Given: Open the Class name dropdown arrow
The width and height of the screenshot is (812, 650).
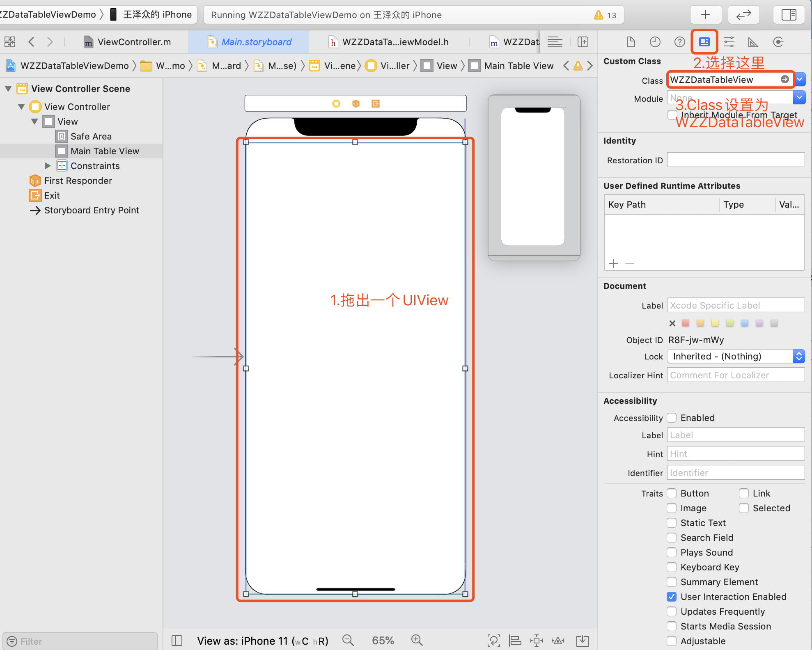Looking at the screenshot, I should [x=800, y=80].
